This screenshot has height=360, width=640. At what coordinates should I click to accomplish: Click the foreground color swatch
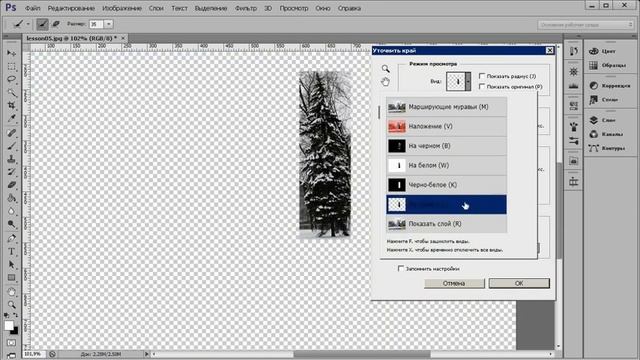click(x=9, y=325)
